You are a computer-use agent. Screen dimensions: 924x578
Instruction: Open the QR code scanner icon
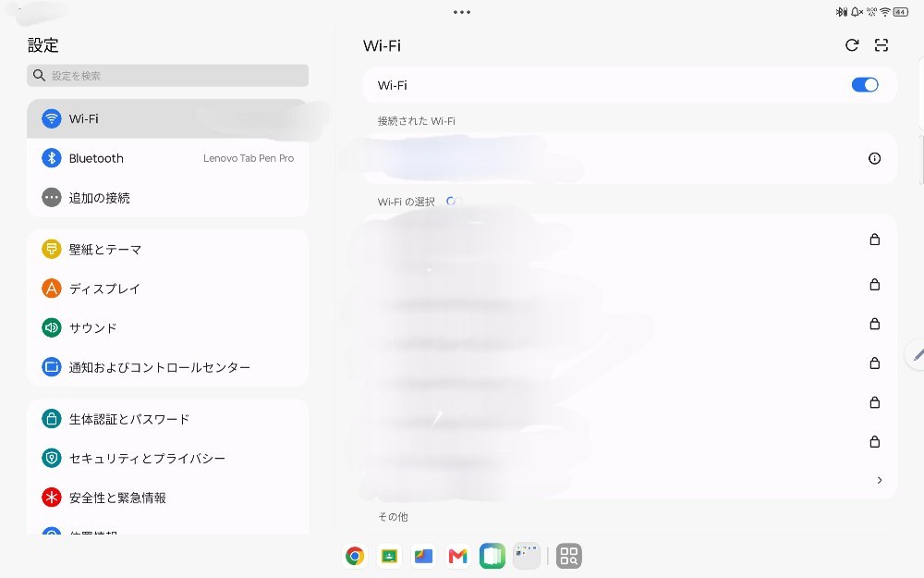[881, 45]
